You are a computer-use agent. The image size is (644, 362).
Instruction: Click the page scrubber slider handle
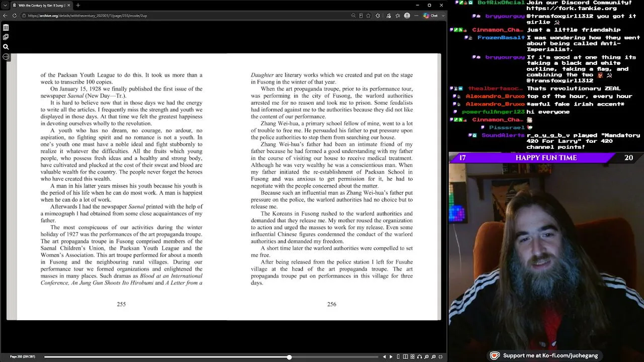[x=289, y=357]
